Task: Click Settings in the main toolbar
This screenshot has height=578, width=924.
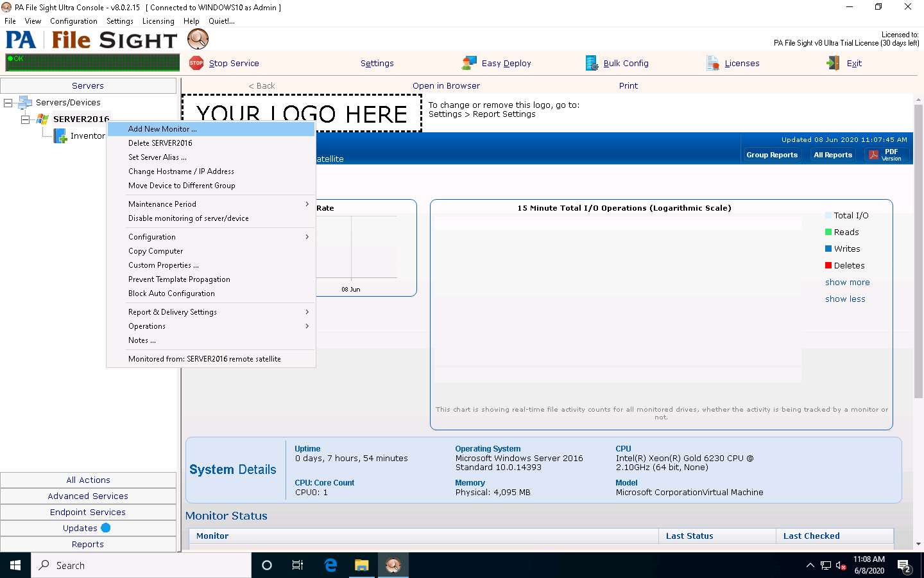Action: point(377,63)
